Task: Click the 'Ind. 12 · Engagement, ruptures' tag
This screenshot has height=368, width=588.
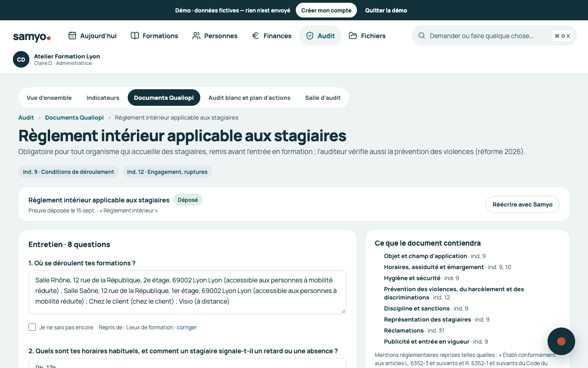Action: click(x=167, y=172)
